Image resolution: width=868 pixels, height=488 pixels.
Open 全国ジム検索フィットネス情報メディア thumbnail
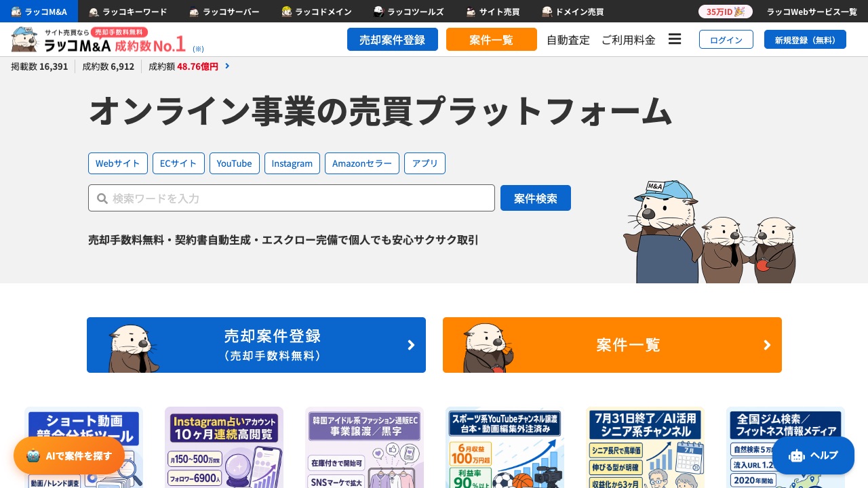(785, 447)
